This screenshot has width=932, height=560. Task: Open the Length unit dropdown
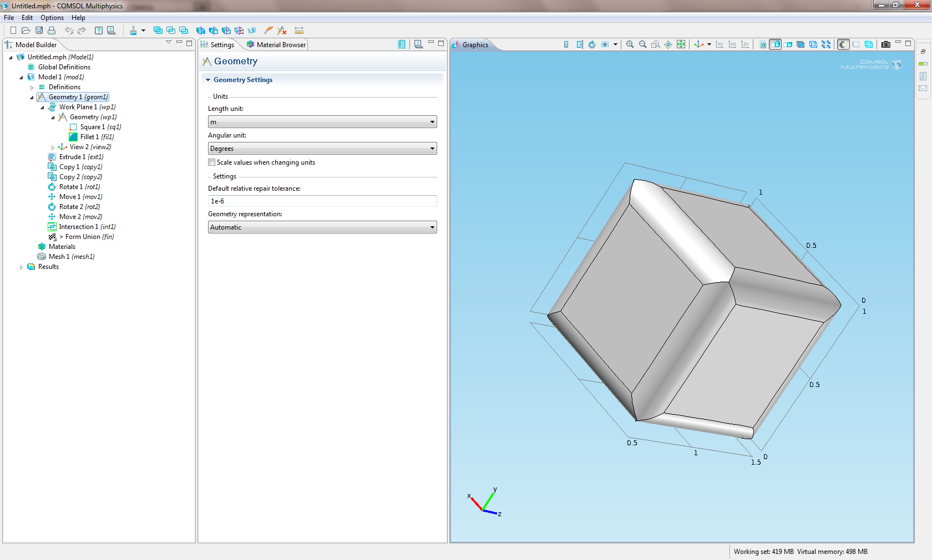[322, 122]
